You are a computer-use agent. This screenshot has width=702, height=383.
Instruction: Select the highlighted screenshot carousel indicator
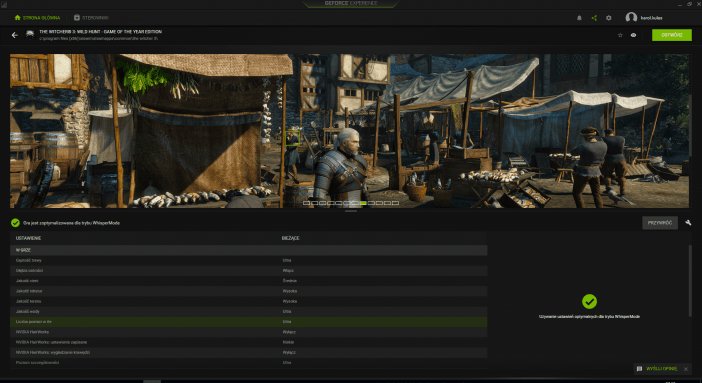(x=363, y=203)
